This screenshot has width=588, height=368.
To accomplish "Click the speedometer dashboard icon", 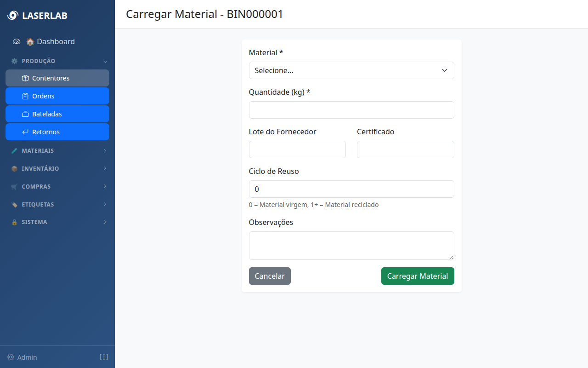I will [17, 41].
